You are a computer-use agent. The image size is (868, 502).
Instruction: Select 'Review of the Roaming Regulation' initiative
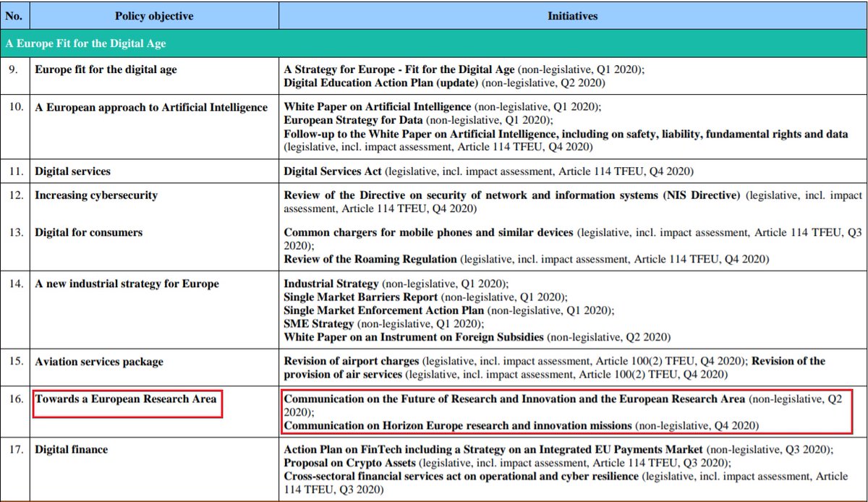370,258
